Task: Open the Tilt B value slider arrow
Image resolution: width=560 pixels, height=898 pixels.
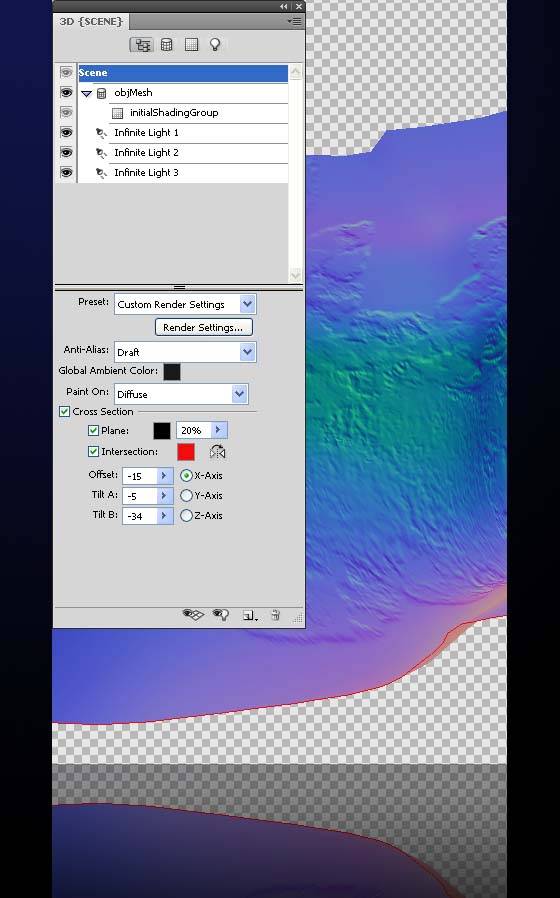Action: (164, 515)
